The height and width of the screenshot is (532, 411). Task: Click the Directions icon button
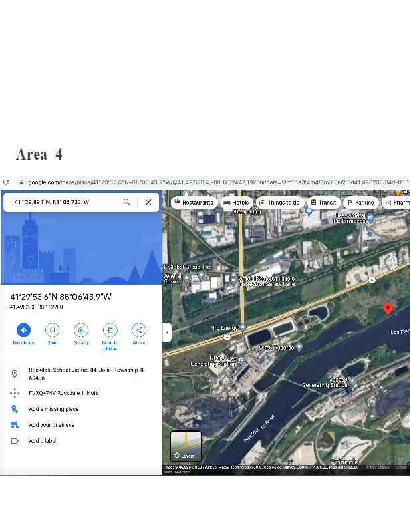pyautogui.click(x=23, y=330)
